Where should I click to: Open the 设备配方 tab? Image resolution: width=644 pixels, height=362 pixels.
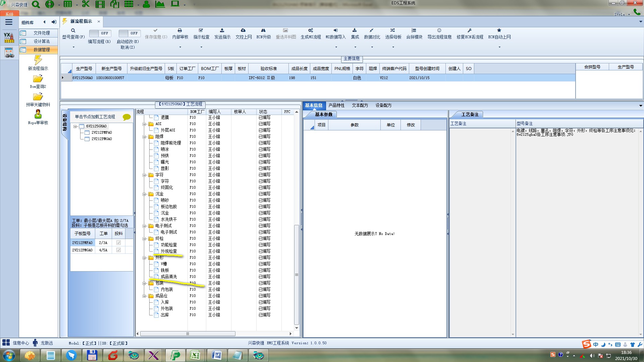pos(383,105)
